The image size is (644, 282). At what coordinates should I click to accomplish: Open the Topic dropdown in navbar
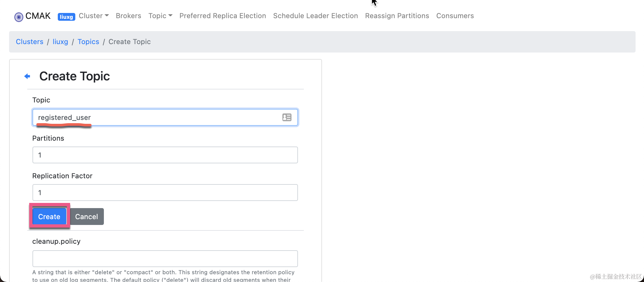click(160, 16)
